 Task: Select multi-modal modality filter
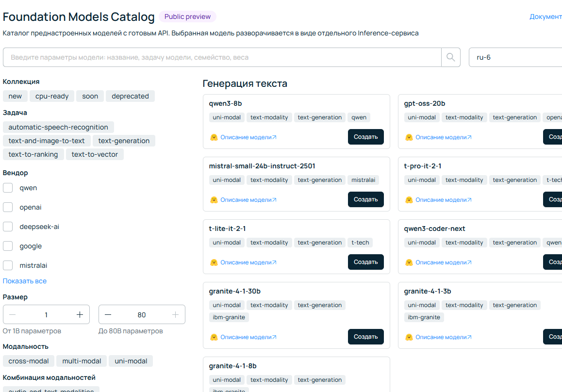82,361
